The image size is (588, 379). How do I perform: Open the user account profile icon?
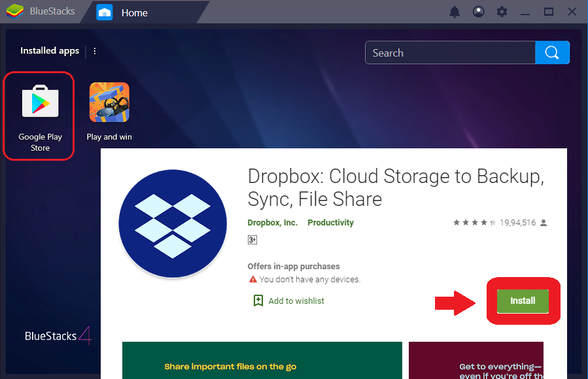click(478, 12)
